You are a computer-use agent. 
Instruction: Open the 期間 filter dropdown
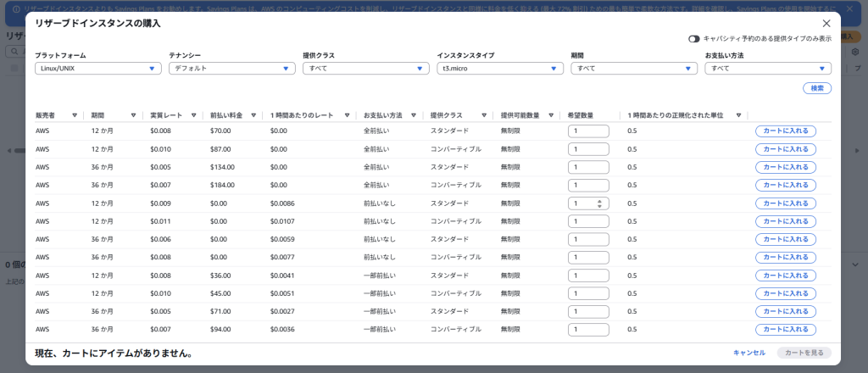click(x=633, y=69)
